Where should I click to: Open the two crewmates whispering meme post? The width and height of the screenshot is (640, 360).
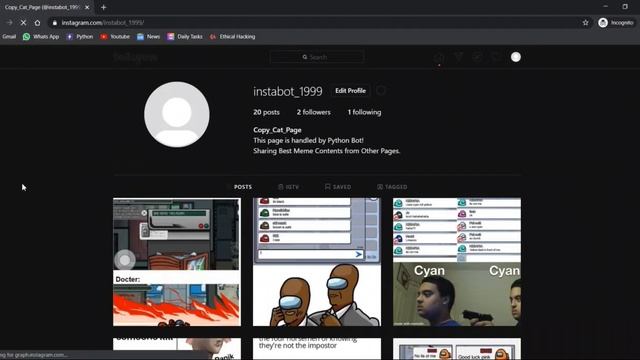tap(317, 262)
